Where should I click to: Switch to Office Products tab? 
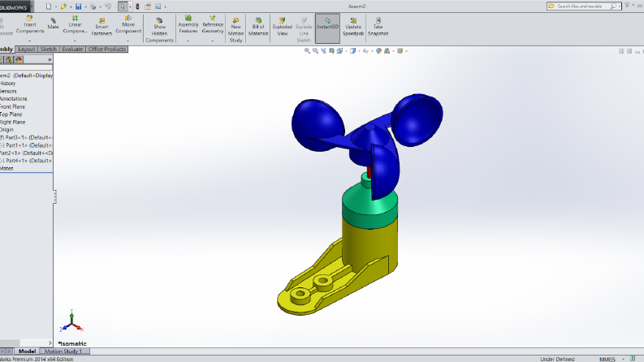click(x=106, y=50)
